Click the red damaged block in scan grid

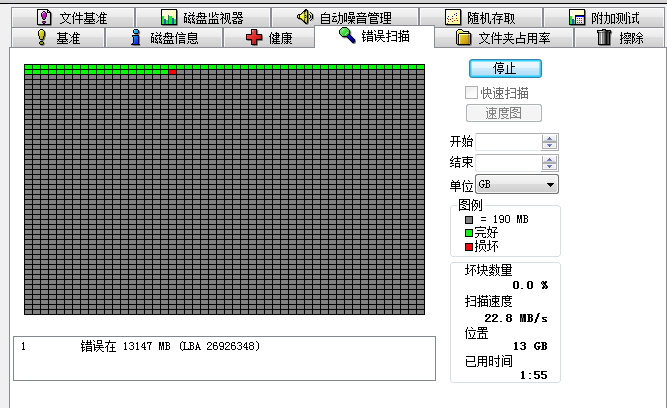pos(173,72)
